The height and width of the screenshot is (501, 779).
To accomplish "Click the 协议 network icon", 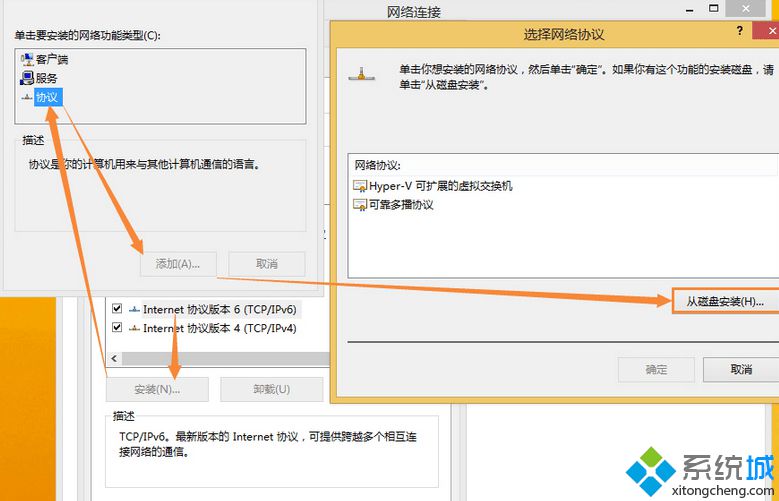I will pyautogui.click(x=26, y=97).
